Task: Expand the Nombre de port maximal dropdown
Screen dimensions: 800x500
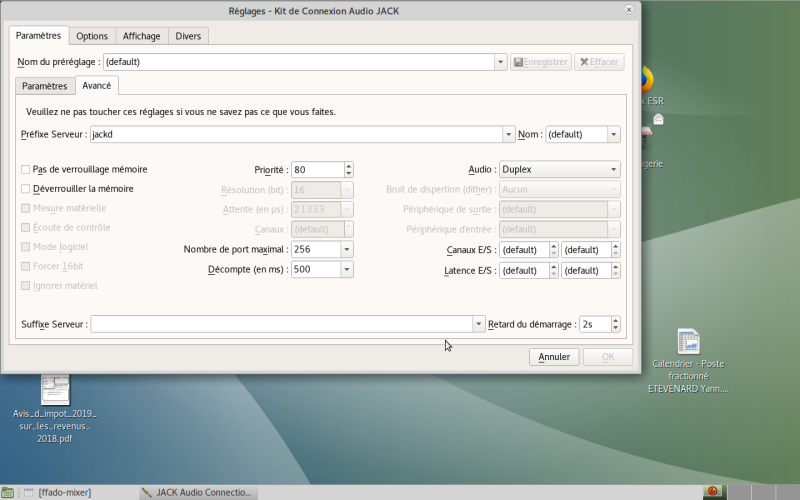Action: click(347, 250)
